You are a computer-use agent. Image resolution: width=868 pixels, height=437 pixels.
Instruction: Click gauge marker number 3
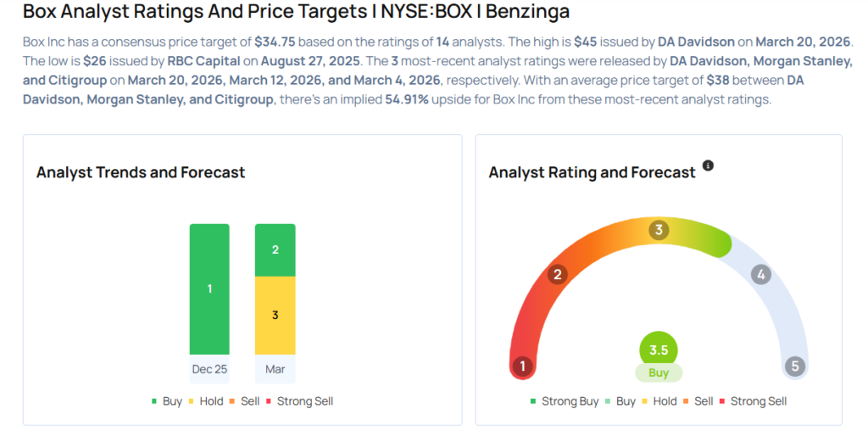(x=658, y=230)
